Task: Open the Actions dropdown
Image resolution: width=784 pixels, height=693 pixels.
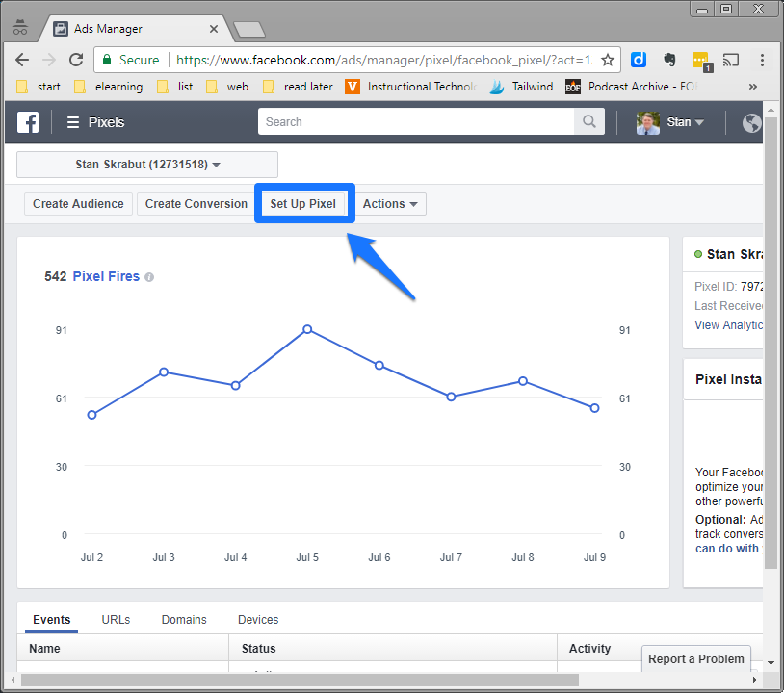Action: point(390,204)
